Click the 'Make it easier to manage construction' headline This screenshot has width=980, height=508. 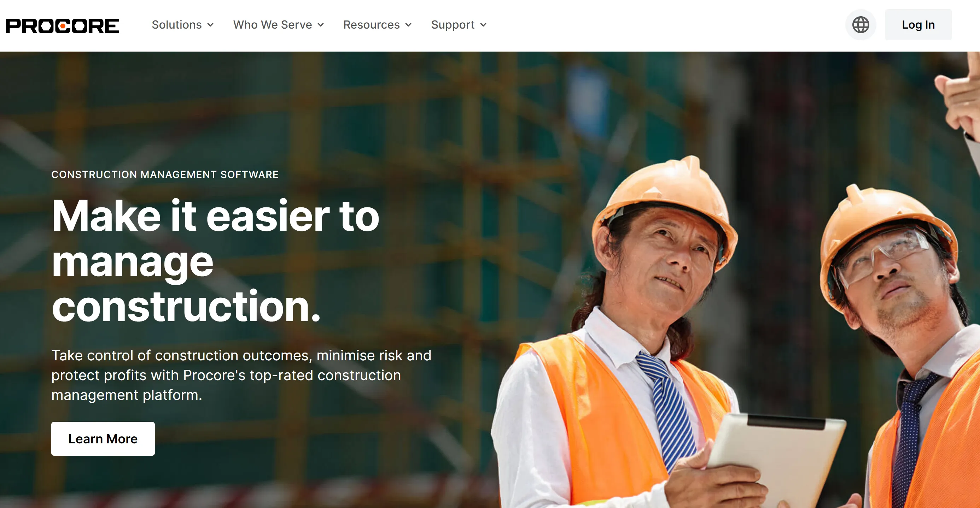(x=215, y=260)
